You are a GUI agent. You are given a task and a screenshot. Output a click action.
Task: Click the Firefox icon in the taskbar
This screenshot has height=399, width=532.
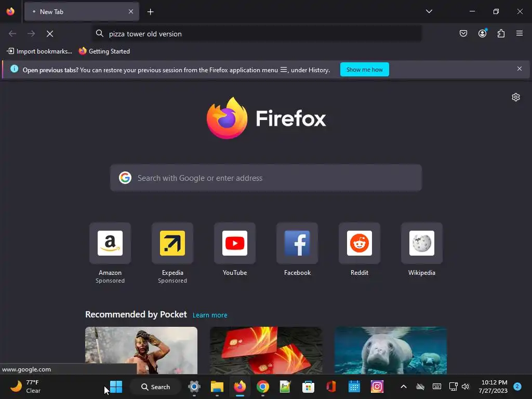(240, 387)
